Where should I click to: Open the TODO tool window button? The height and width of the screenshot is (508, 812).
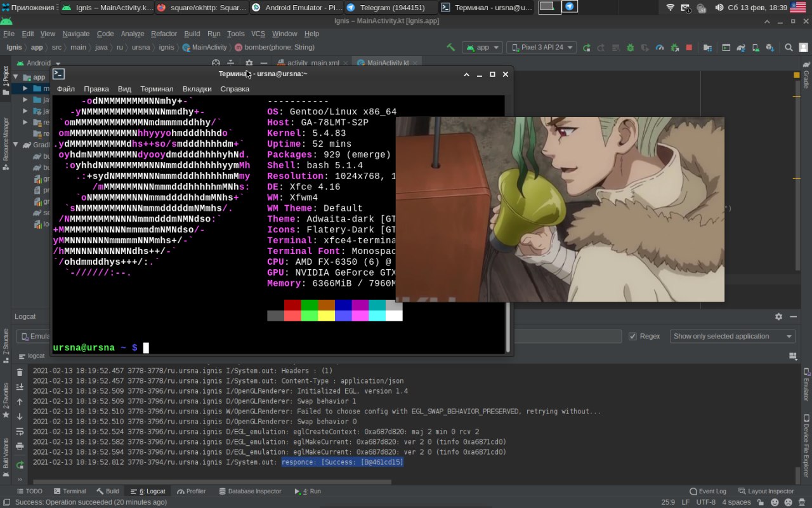pos(29,491)
